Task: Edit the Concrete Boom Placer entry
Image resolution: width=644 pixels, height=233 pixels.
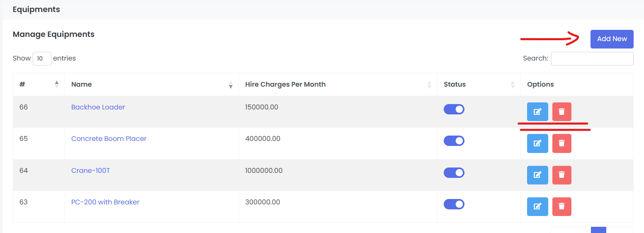Action: coord(537,143)
